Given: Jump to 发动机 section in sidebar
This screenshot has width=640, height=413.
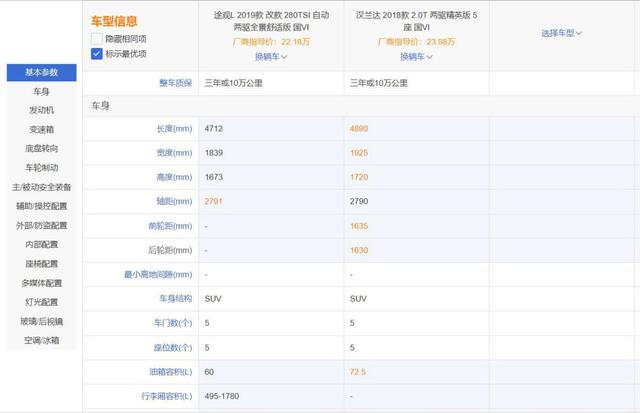Looking at the screenshot, I should (x=42, y=110).
